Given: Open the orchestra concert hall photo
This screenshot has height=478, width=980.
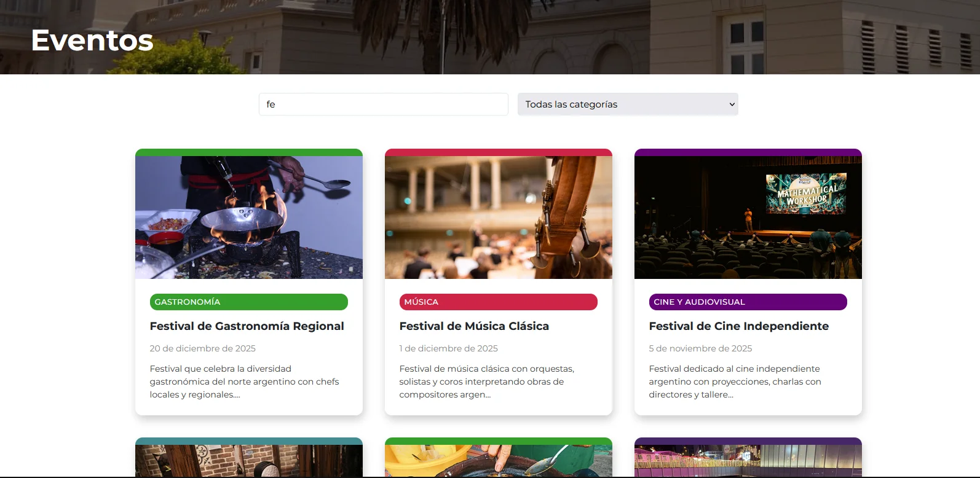Looking at the screenshot, I should pos(498,217).
